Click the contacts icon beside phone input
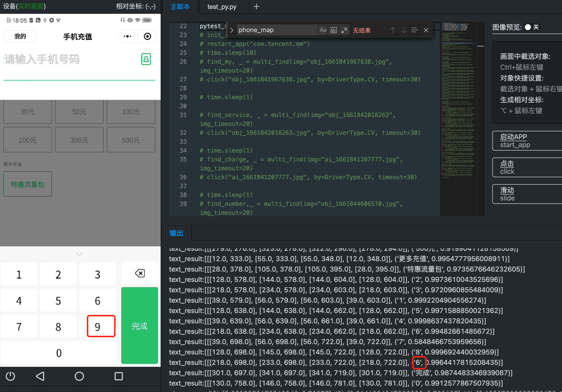This screenshot has width=562, height=392. pyautogui.click(x=146, y=59)
